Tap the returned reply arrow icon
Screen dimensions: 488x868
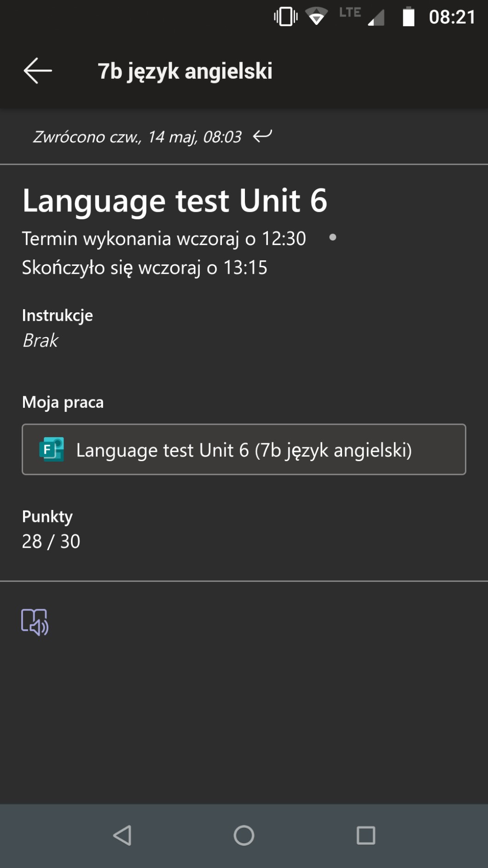point(262,136)
